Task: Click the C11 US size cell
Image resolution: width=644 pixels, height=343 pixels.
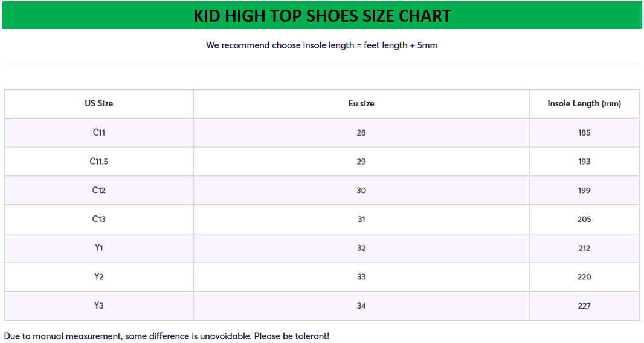Action: click(99, 132)
